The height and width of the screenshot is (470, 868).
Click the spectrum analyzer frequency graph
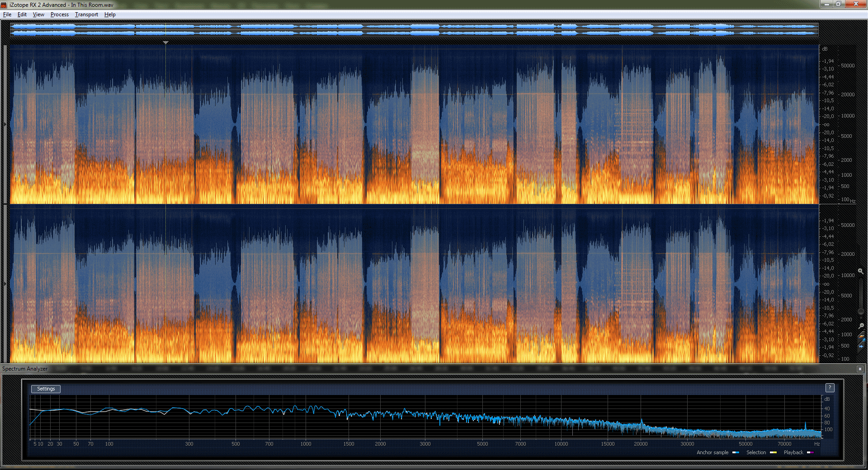point(425,417)
